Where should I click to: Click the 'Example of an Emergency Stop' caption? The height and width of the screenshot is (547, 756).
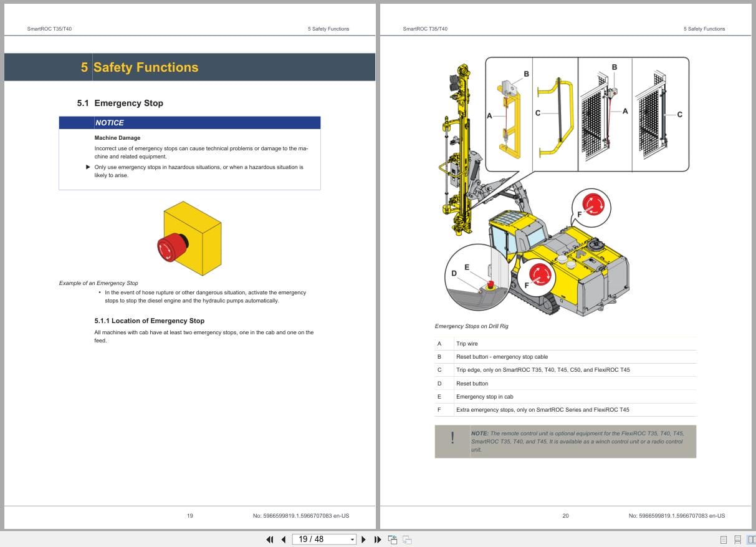98,283
